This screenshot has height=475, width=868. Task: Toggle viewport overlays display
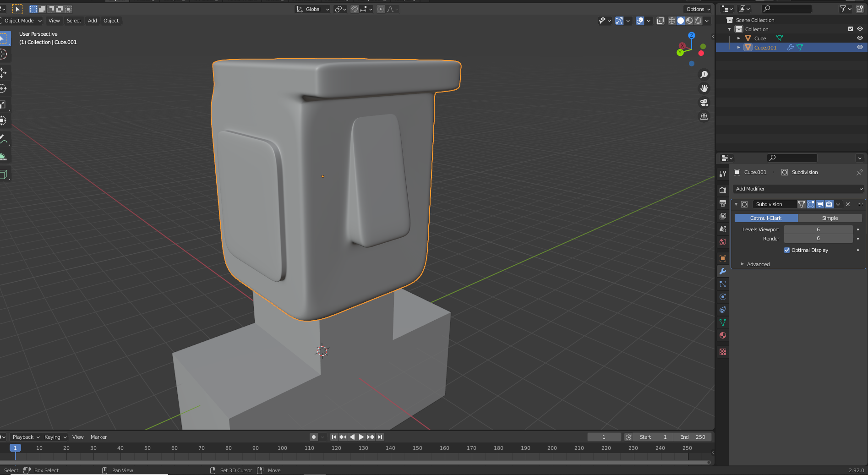[x=640, y=21]
